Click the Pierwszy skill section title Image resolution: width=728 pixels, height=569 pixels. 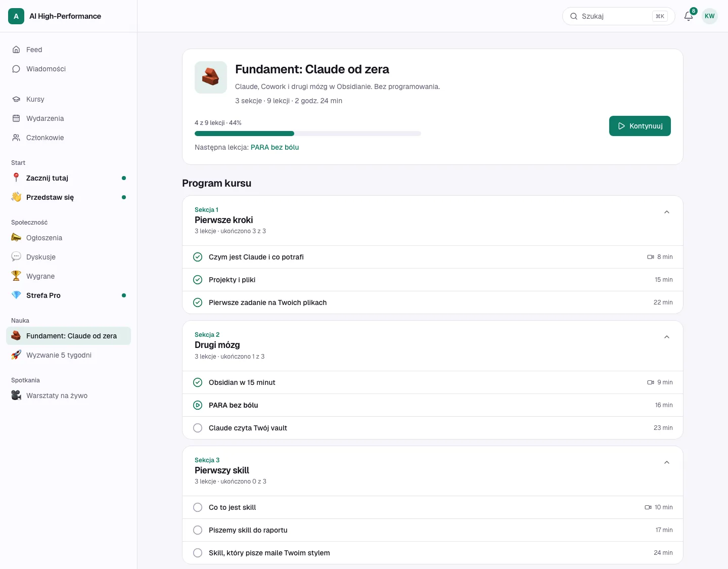pyautogui.click(x=221, y=470)
